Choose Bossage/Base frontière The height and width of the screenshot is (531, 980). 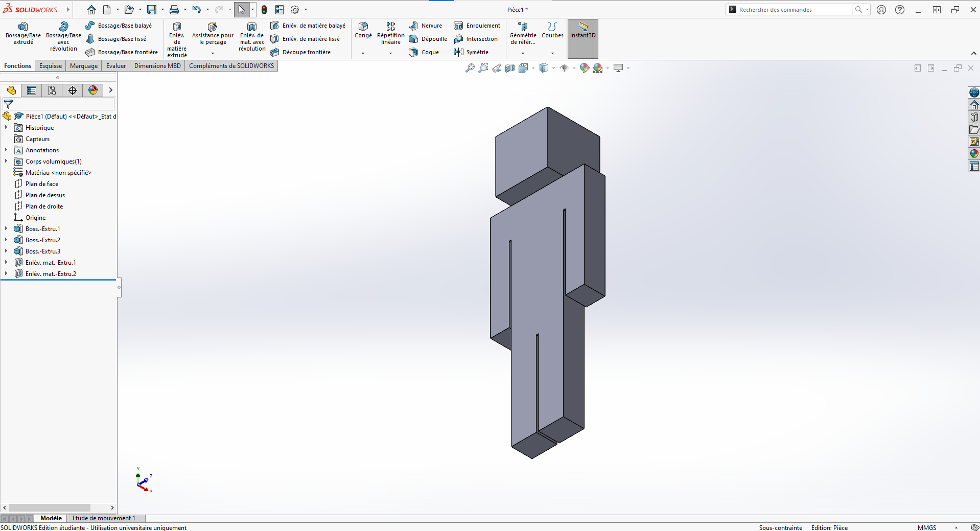(122, 52)
